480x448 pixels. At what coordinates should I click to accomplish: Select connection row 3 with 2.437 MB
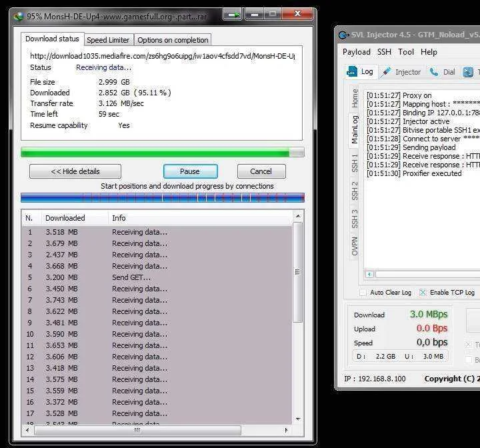157,255
